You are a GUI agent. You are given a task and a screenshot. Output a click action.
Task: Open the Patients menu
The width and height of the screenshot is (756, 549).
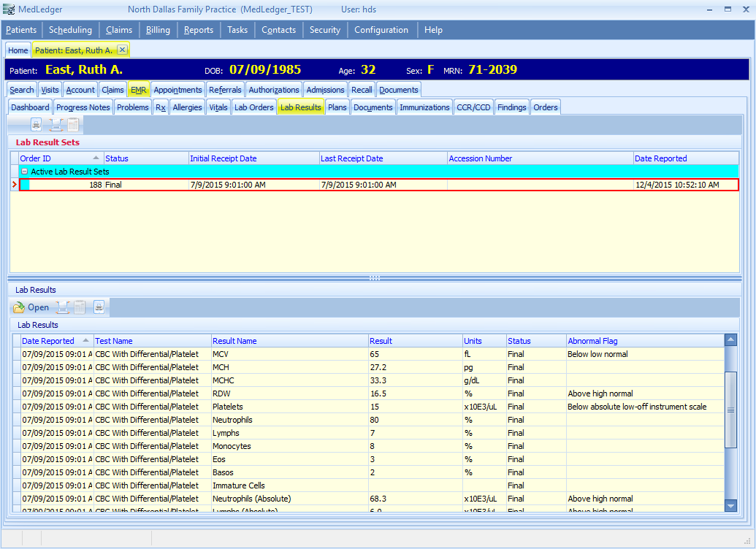(21, 30)
